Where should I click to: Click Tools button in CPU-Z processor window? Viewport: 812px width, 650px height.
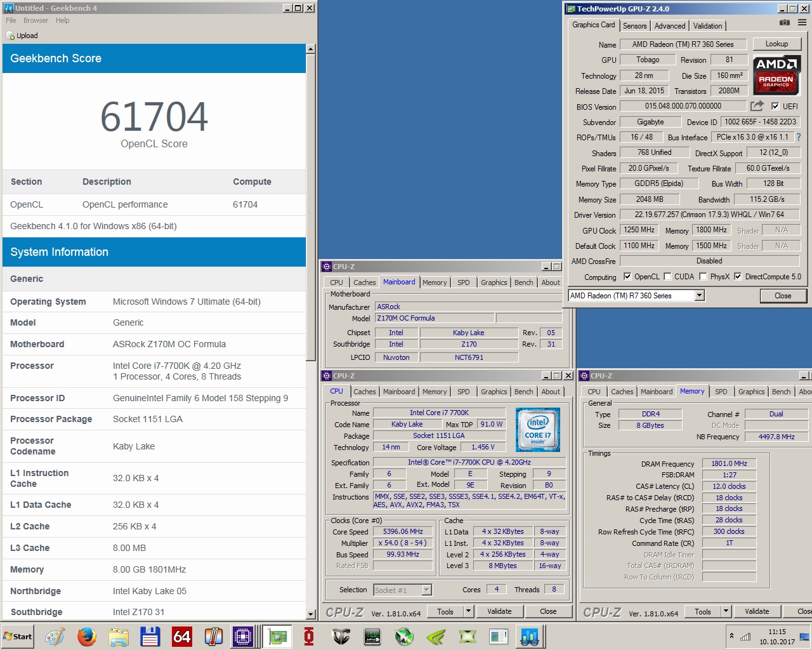(x=445, y=611)
